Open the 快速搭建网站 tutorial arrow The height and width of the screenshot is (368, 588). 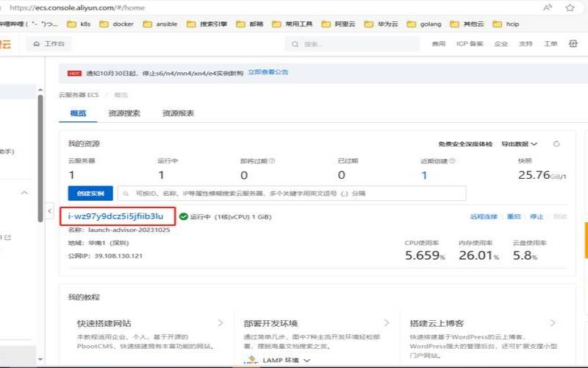click(x=220, y=323)
